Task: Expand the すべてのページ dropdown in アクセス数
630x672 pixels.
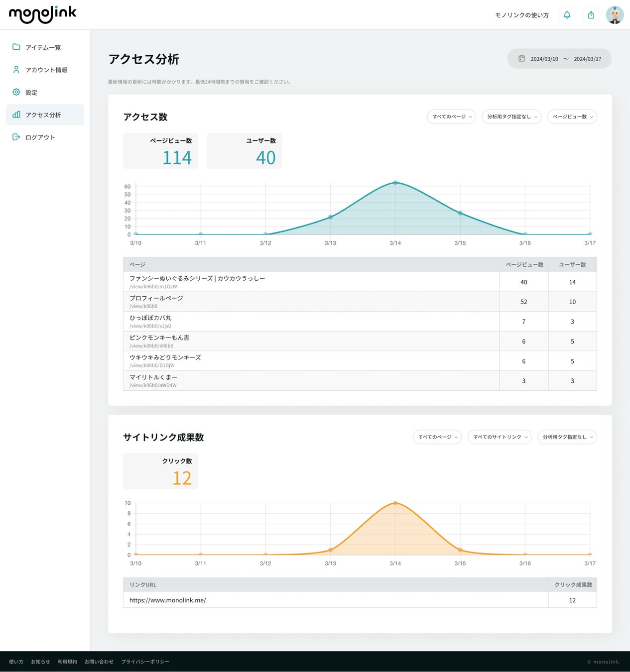Action: [x=451, y=116]
